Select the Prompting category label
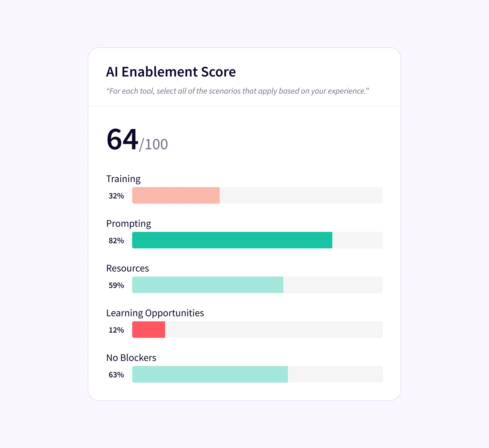Screen dimensions: 489x448 129,224
